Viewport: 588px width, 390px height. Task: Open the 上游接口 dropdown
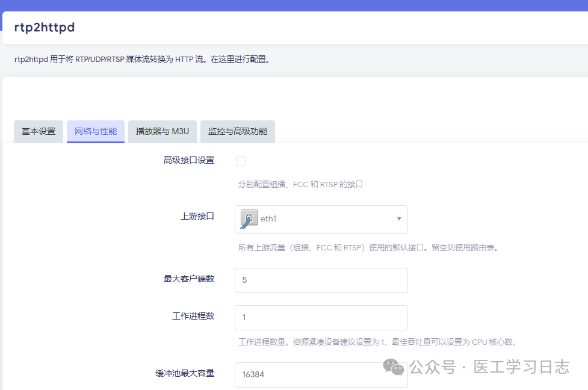pyautogui.click(x=321, y=219)
